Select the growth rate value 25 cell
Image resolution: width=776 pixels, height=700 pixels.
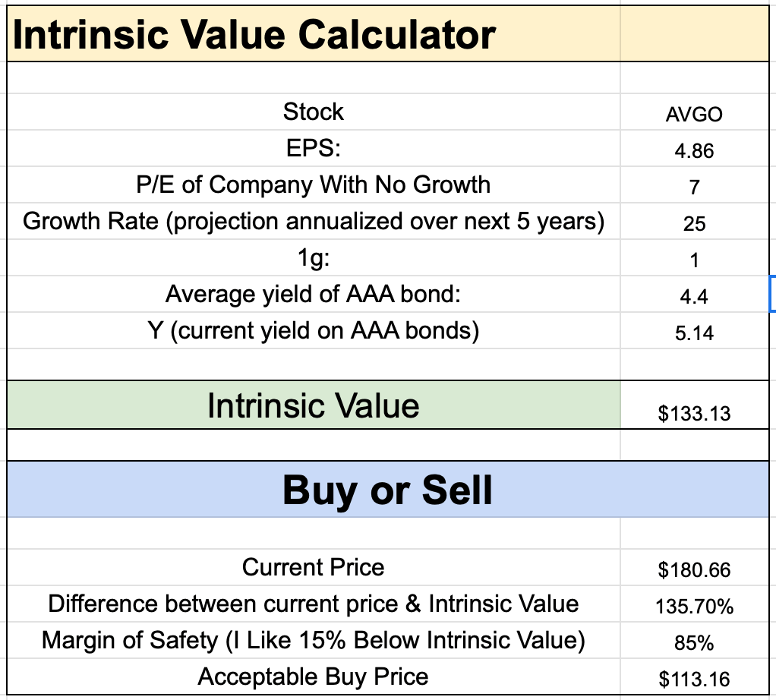694,223
